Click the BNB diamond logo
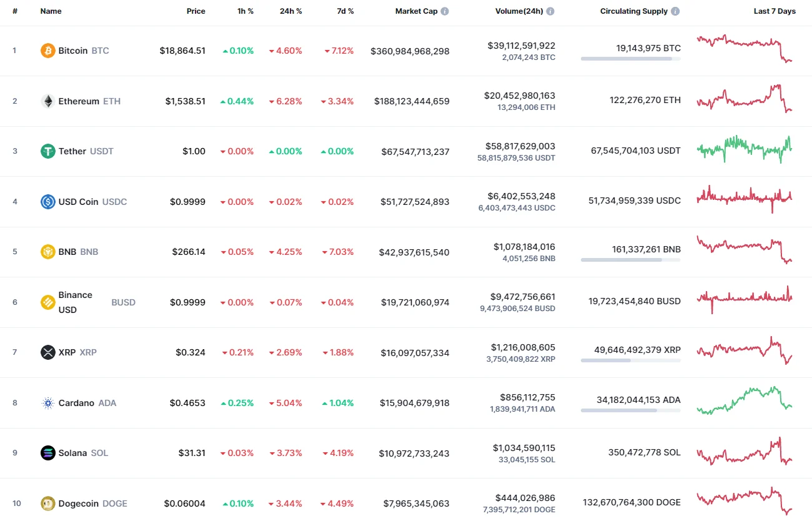Viewport: 812px width, 521px height. pyautogui.click(x=47, y=252)
